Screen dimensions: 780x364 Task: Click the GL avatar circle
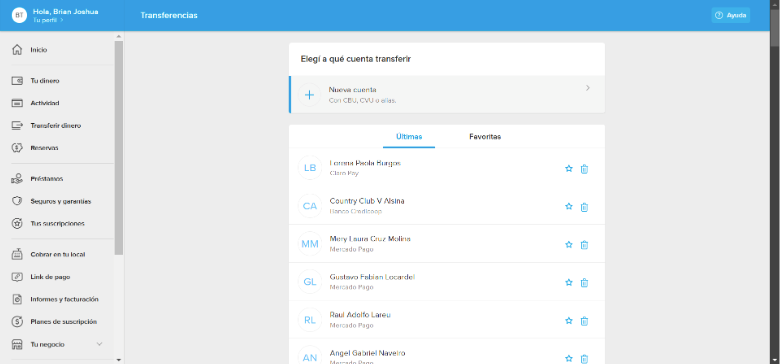point(310,282)
